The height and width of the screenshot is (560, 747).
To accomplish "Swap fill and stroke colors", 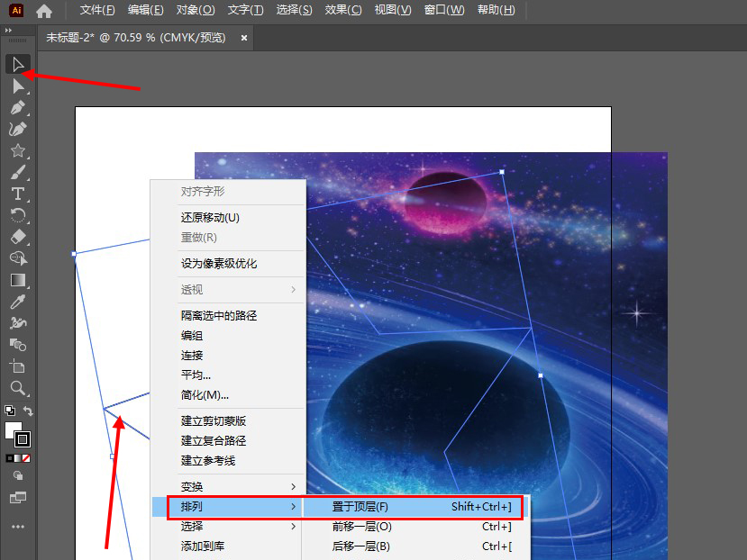I will [29, 411].
